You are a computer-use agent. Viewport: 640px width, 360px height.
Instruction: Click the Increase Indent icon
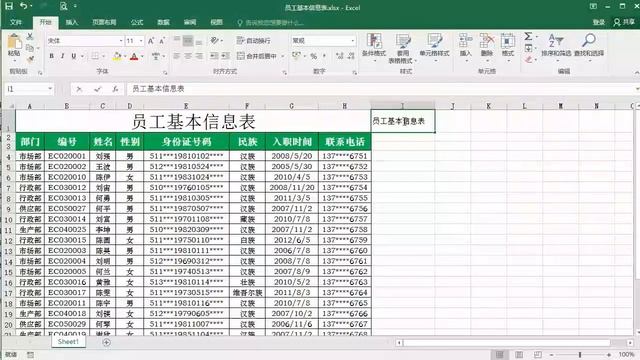click(x=226, y=56)
